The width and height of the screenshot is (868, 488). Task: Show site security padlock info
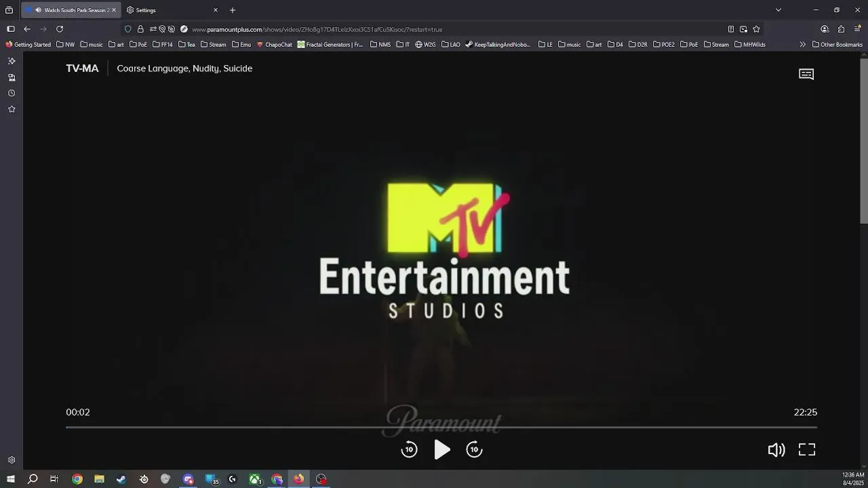point(140,29)
